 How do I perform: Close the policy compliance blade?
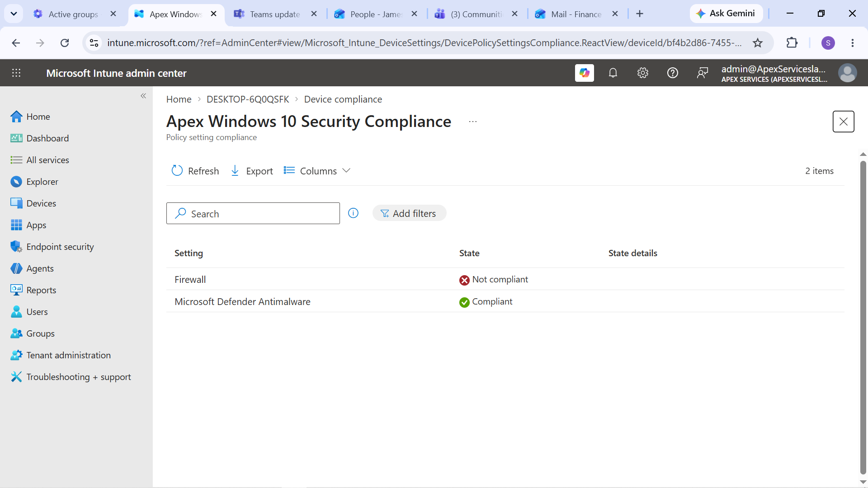coord(843,122)
